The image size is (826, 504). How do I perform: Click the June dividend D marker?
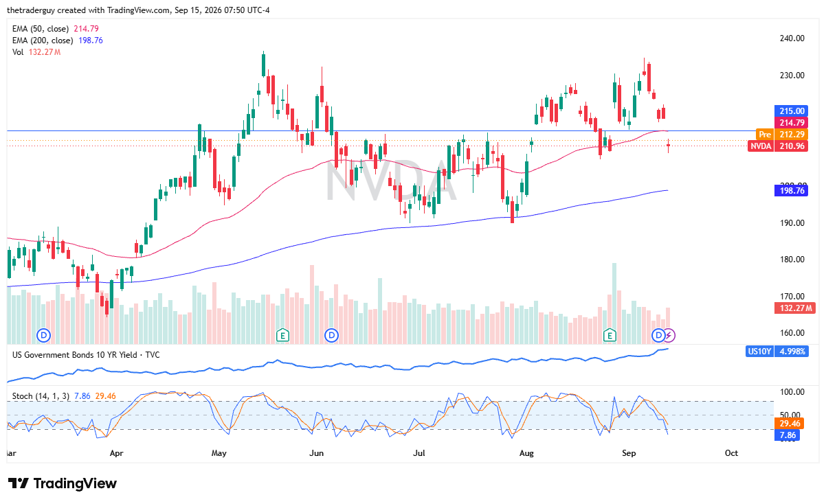tap(332, 335)
